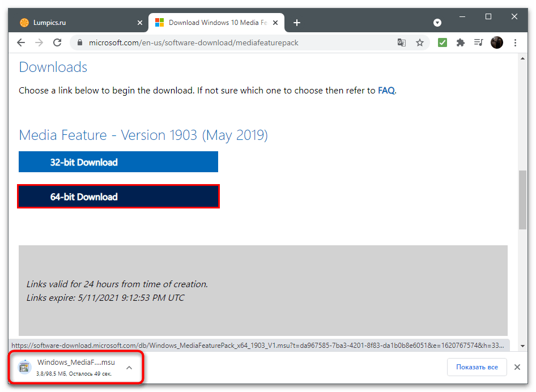Open the media controls icon
The height and width of the screenshot is (392, 536).
[479, 42]
